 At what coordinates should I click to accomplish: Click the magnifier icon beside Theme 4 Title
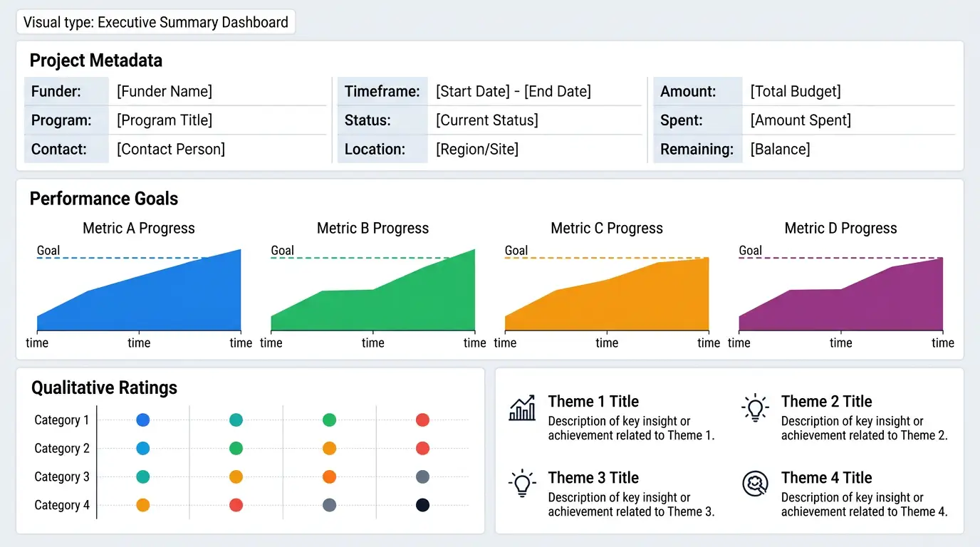tap(755, 484)
